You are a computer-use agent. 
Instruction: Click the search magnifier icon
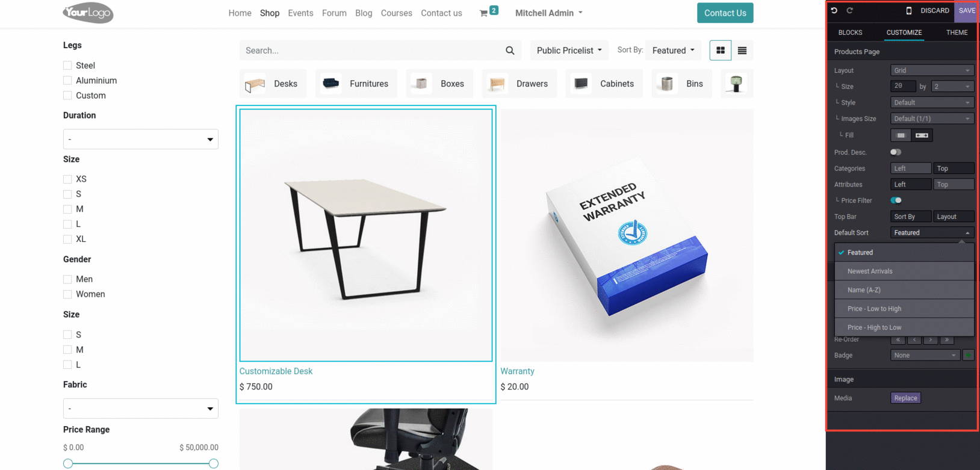click(510, 51)
